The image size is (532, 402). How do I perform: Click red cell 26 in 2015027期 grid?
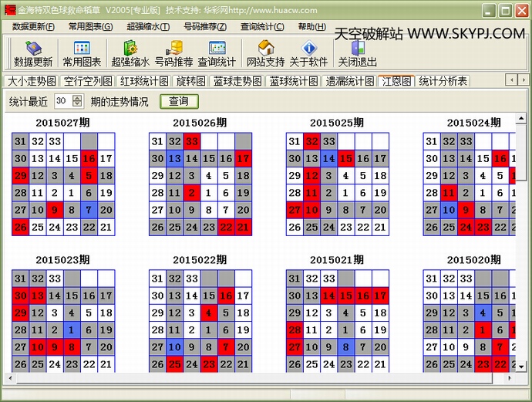pyautogui.click(x=20, y=227)
